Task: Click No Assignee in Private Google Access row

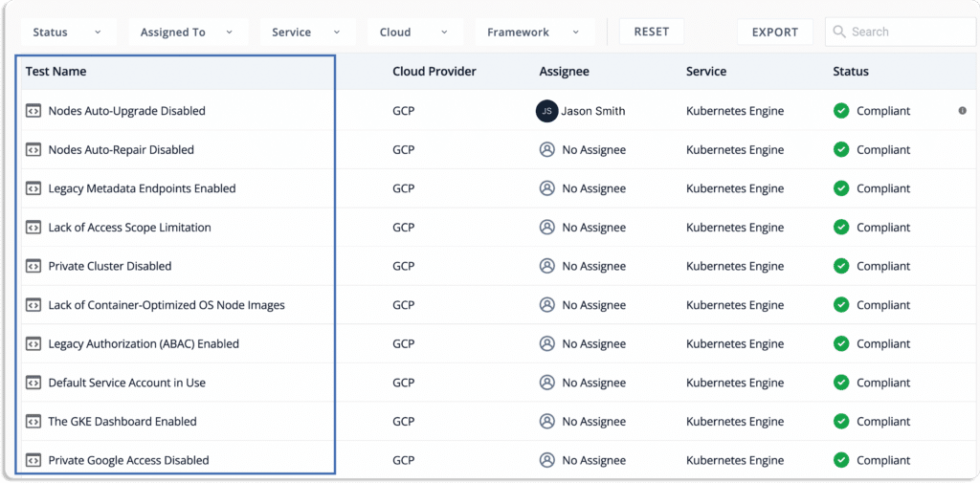Action: 593,460
